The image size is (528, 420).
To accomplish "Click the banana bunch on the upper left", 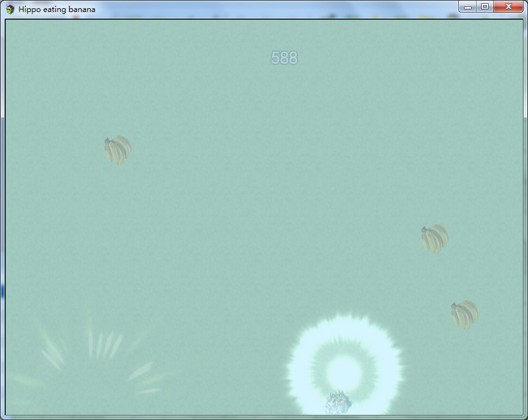I will [x=118, y=150].
